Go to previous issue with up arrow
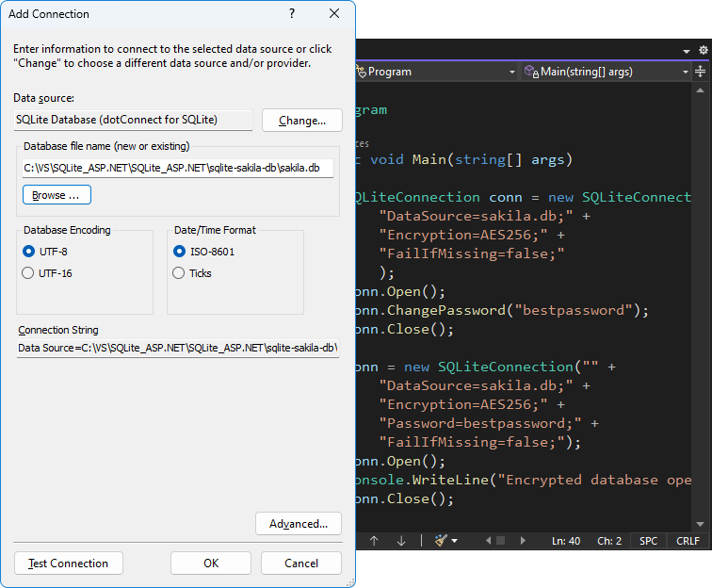The width and height of the screenshot is (712, 588). pyautogui.click(x=374, y=541)
